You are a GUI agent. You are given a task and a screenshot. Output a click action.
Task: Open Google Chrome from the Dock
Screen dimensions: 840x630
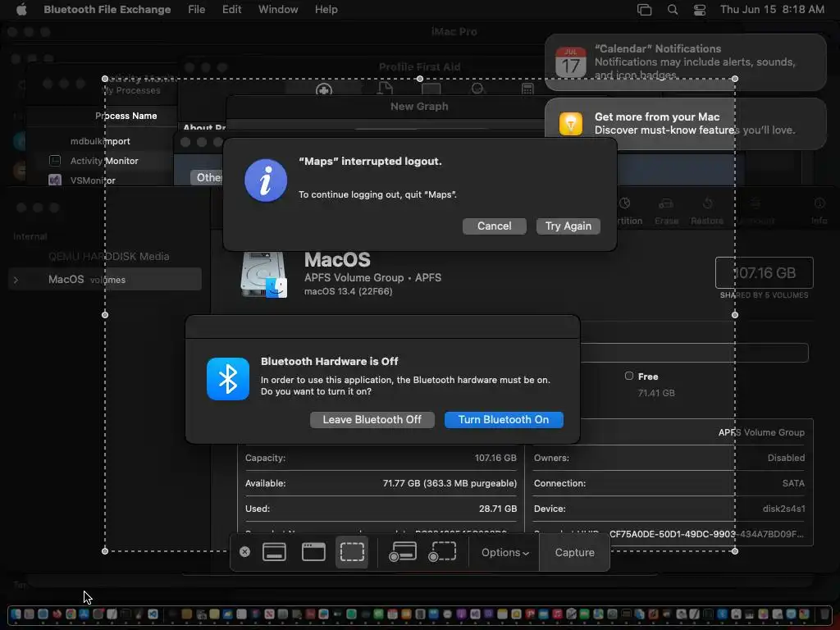coord(71,614)
